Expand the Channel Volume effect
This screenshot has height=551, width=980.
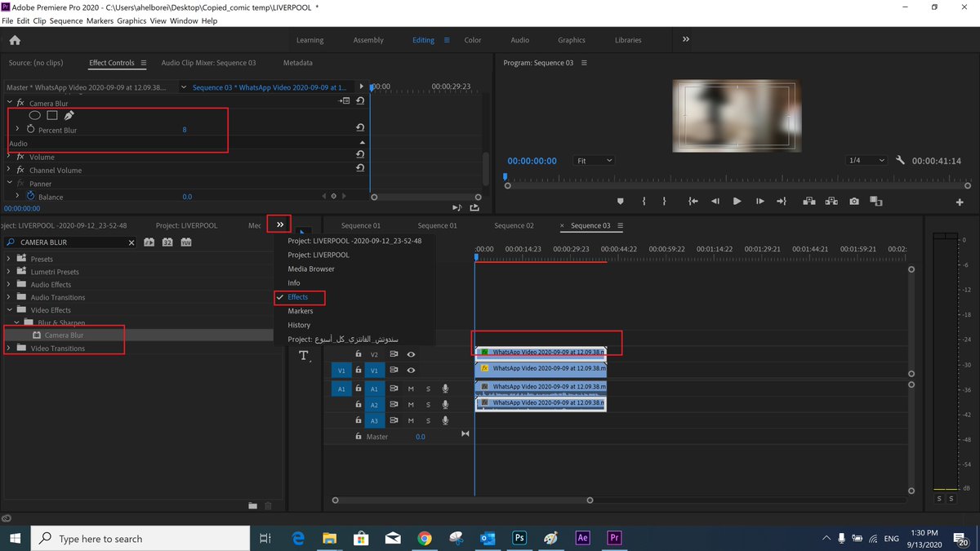[10, 170]
